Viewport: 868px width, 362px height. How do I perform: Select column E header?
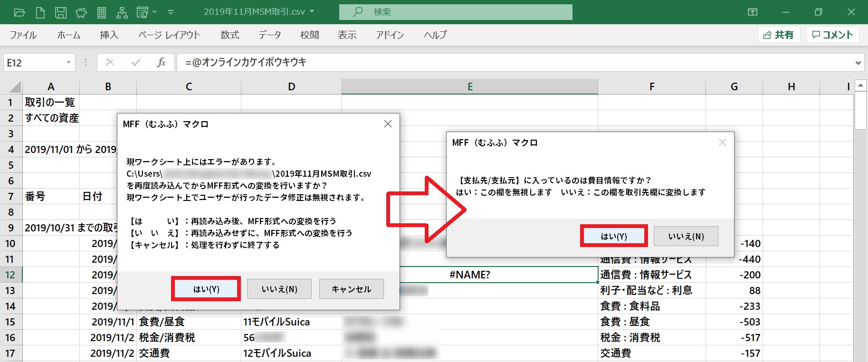[470, 86]
